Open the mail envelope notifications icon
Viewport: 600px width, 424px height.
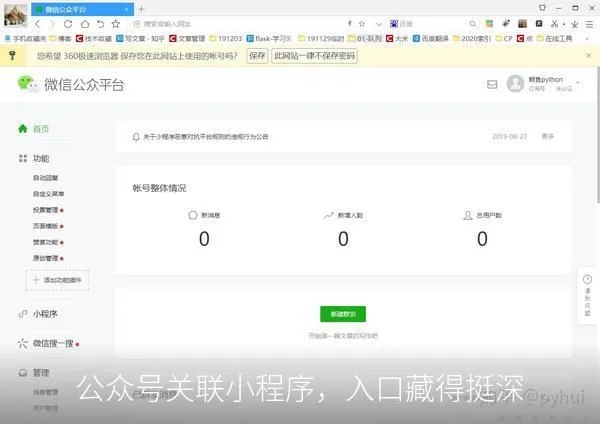[x=492, y=84]
